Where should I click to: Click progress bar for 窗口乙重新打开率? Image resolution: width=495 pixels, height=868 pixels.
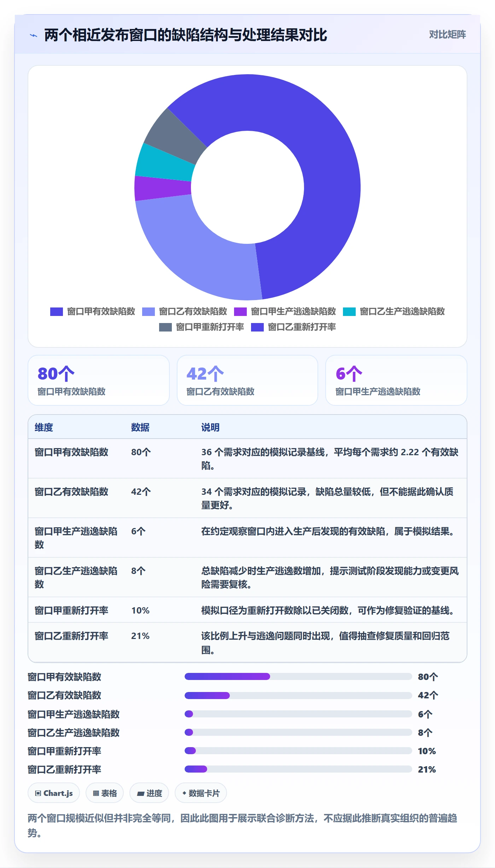(298, 769)
